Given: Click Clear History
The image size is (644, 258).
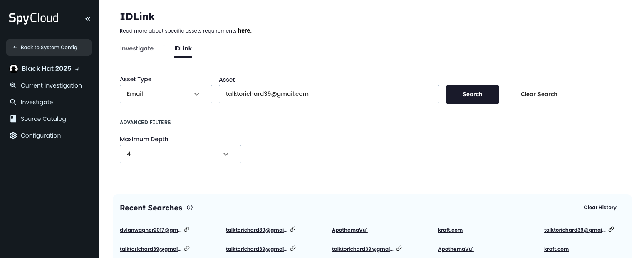Looking at the screenshot, I should [600, 208].
